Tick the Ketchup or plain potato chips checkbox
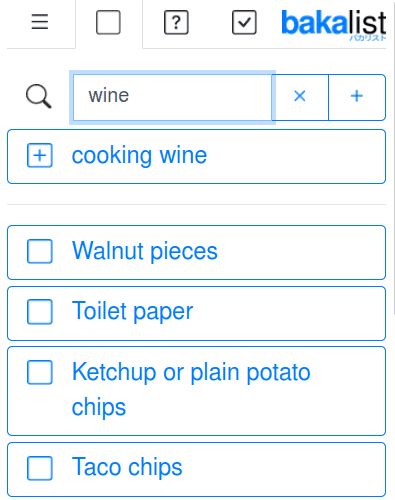 pyautogui.click(x=40, y=372)
